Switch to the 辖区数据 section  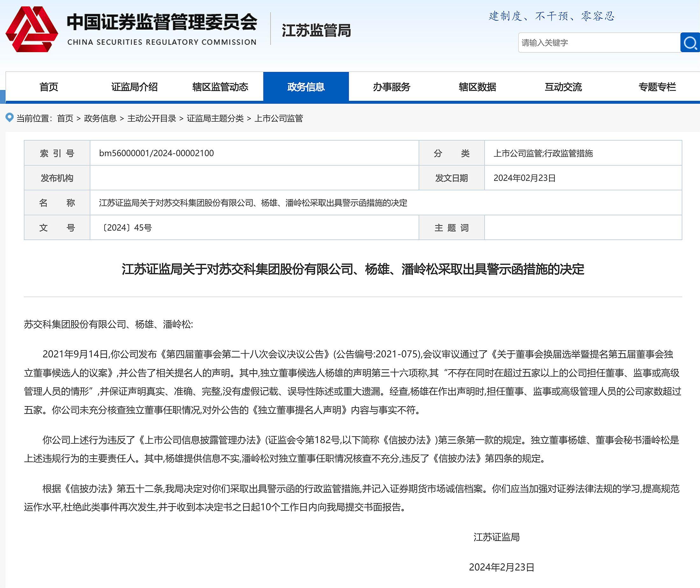click(x=478, y=87)
